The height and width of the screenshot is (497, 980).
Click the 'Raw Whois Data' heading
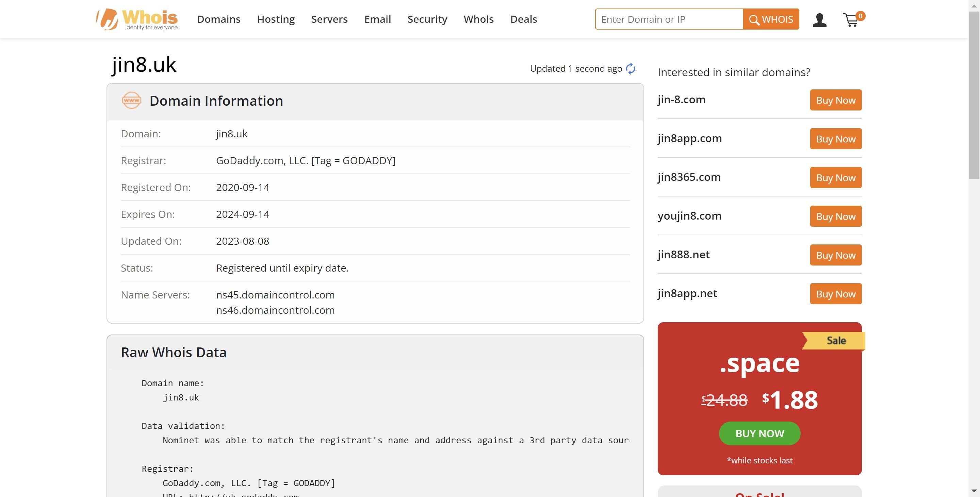point(174,353)
